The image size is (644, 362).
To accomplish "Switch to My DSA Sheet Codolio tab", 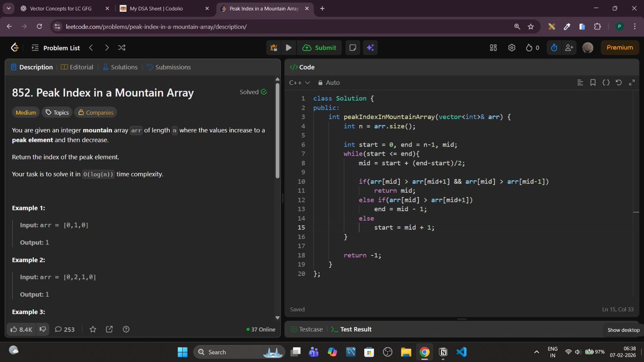I will coord(164,9).
